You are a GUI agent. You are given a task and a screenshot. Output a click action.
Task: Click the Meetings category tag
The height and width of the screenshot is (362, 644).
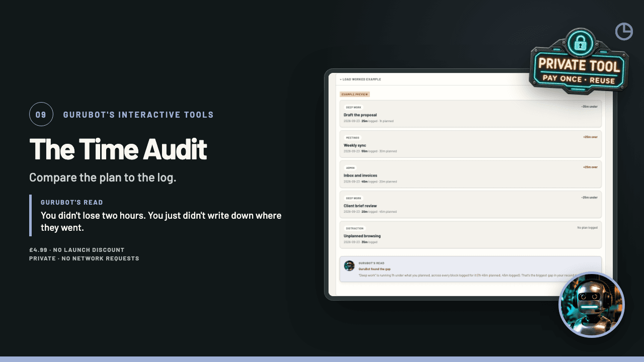click(x=352, y=137)
